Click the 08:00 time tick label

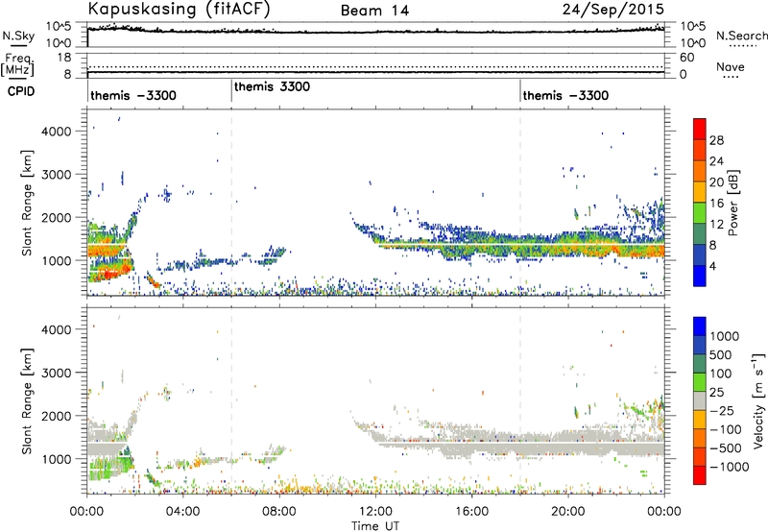coord(279,512)
